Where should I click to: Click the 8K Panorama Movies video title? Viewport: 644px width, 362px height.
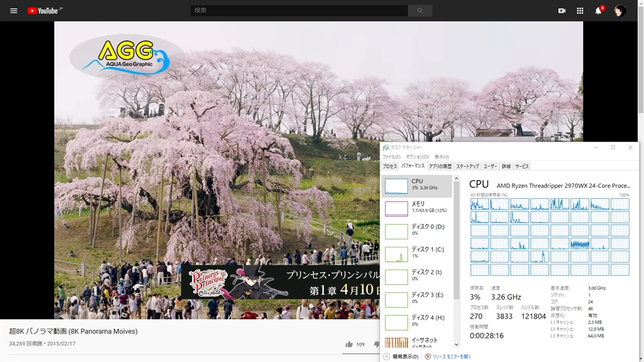click(73, 331)
